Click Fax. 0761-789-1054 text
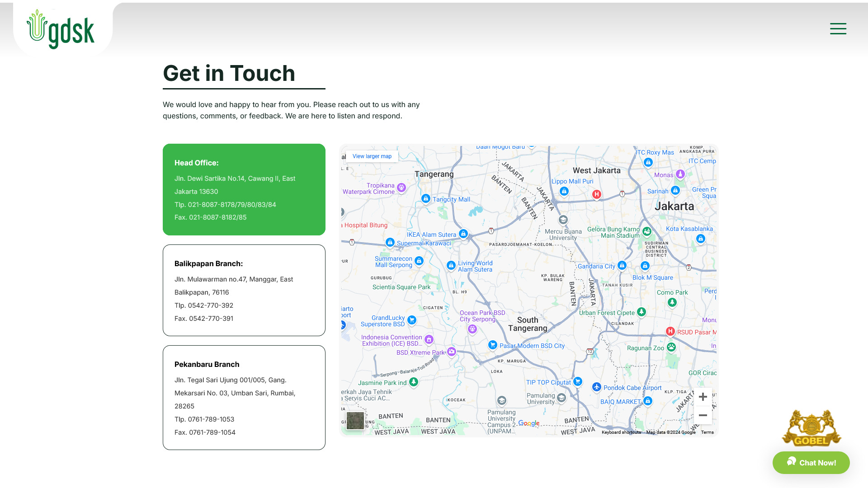Screen dimensions: 868x488 coord(205,432)
